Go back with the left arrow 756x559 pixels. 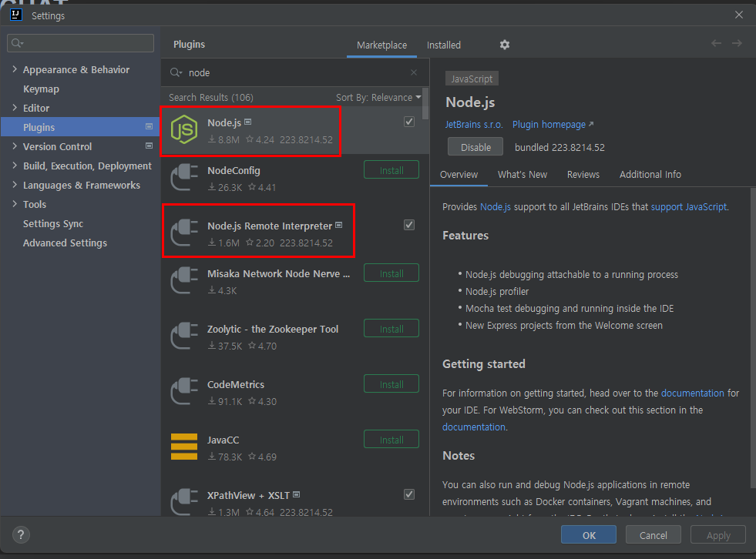(x=716, y=43)
